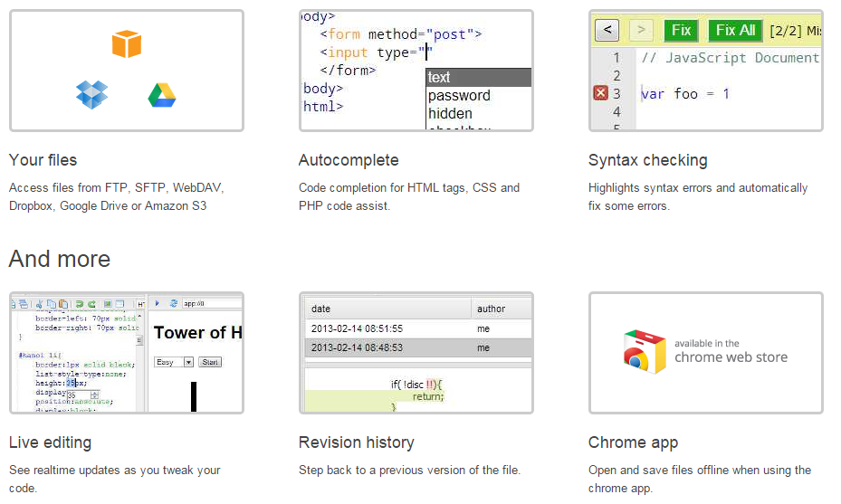Open the Easy difficulty dropdown
841x504 pixels.
pyautogui.click(x=174, y=362)
